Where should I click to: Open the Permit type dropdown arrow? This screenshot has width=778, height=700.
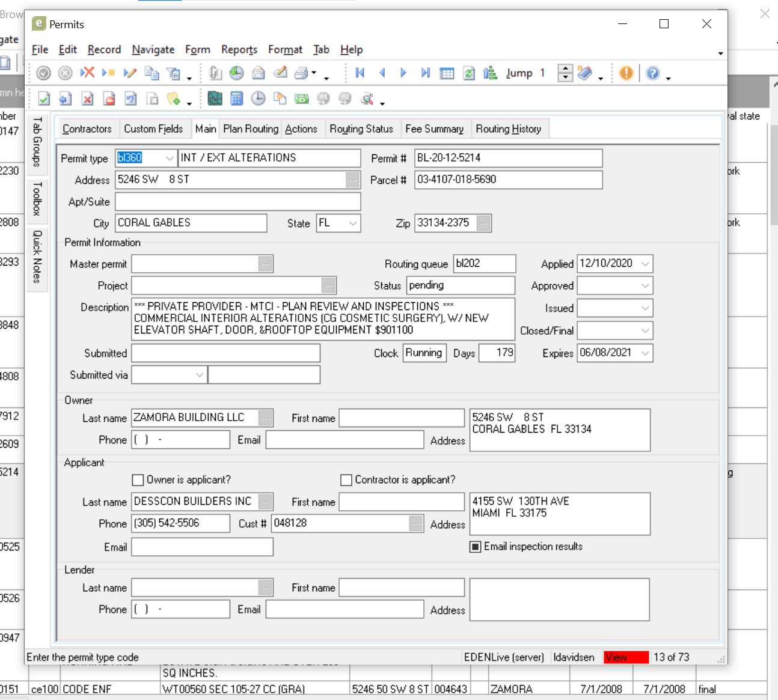tap(169, 158)
